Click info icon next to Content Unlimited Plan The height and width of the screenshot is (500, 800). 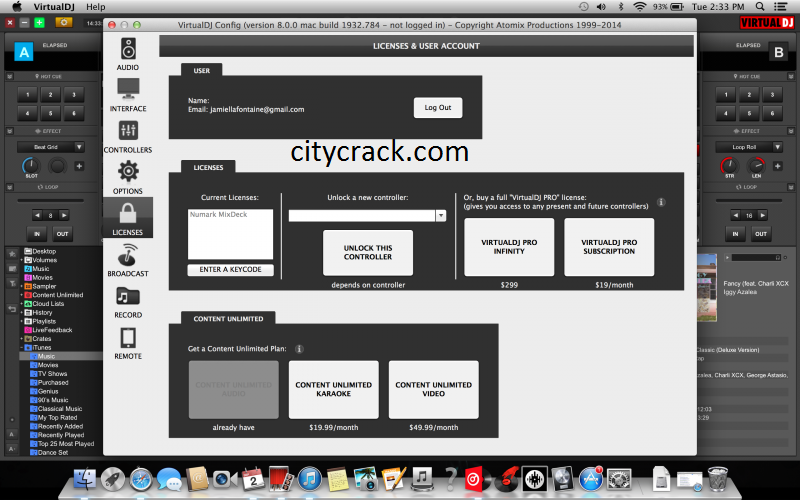[299, 349]
